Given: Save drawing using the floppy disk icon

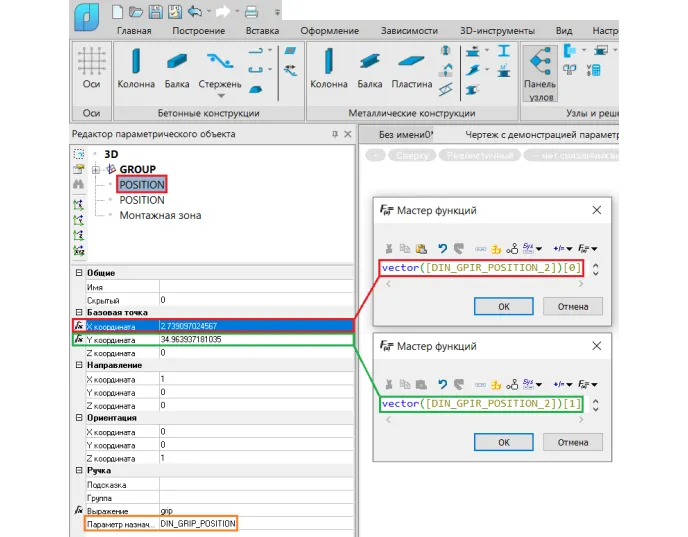Looking at the screenshot, I should coord(155,12).
